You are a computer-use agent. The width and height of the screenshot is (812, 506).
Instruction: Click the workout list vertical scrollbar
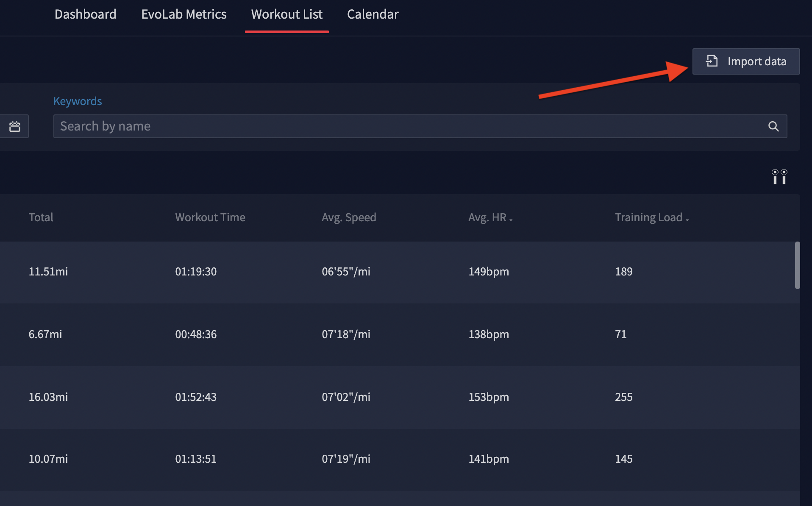(797, 265)
